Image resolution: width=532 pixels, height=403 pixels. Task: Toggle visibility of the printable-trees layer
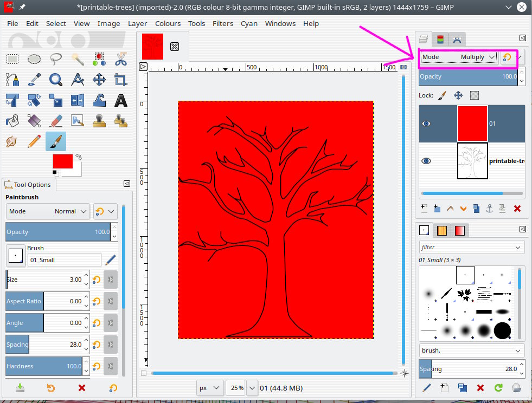[426, 161]
